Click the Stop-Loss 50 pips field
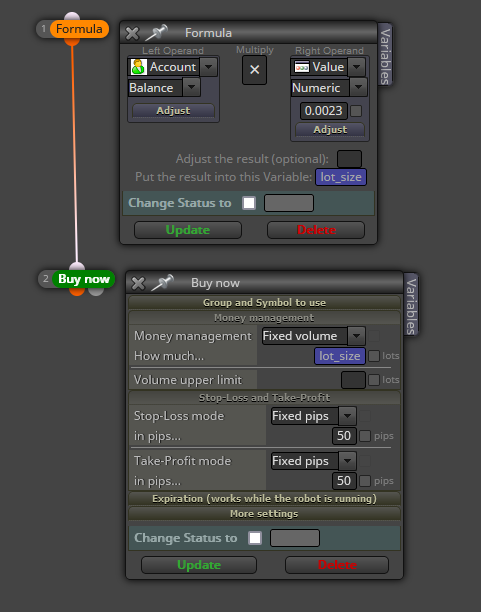This screenshot has height=612, width=481. click(x=344, y=436)
